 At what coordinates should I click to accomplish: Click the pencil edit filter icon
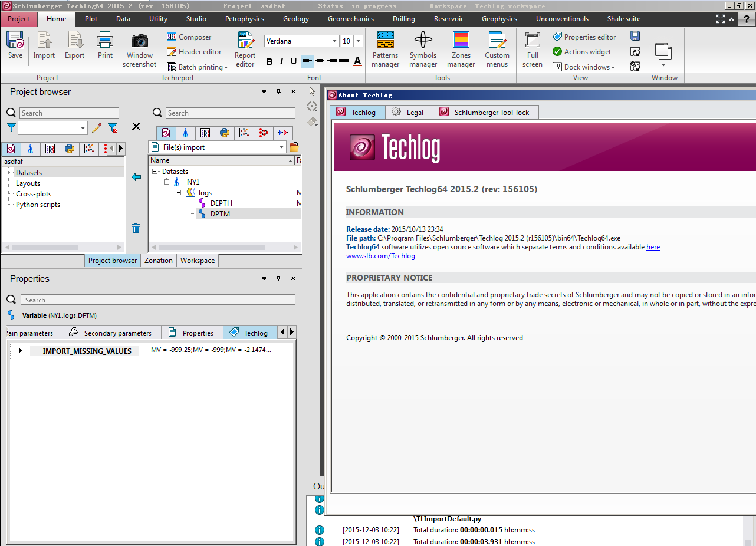click(x=97, y=127)
